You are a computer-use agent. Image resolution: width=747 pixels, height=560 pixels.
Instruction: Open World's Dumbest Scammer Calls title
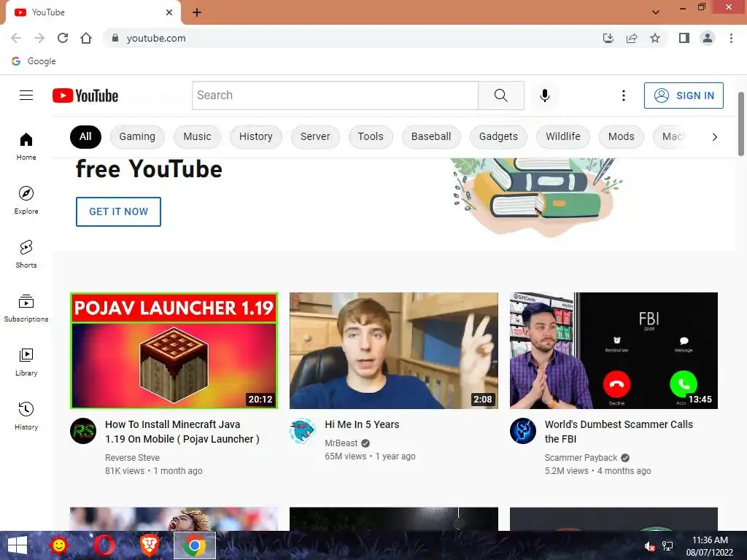click(619, 432)
